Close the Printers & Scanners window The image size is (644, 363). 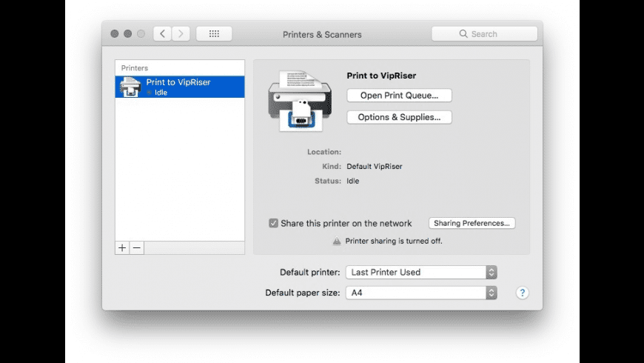point(115,34)
